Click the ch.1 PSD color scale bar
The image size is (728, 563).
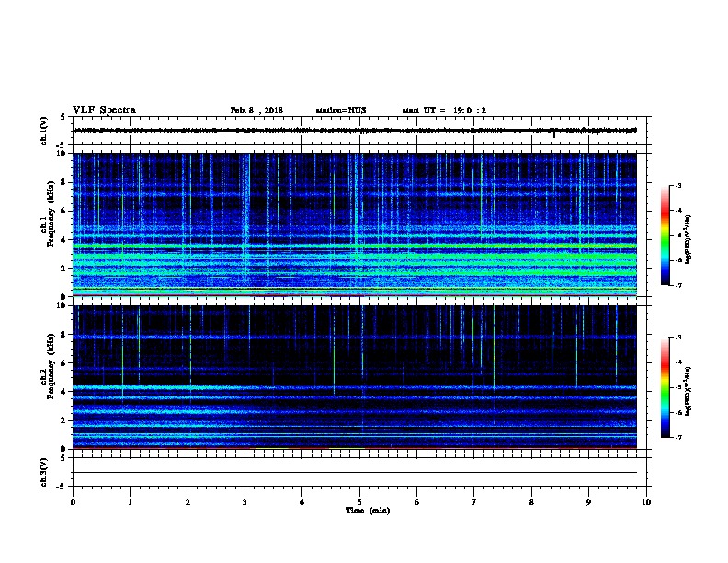(665, 236)
